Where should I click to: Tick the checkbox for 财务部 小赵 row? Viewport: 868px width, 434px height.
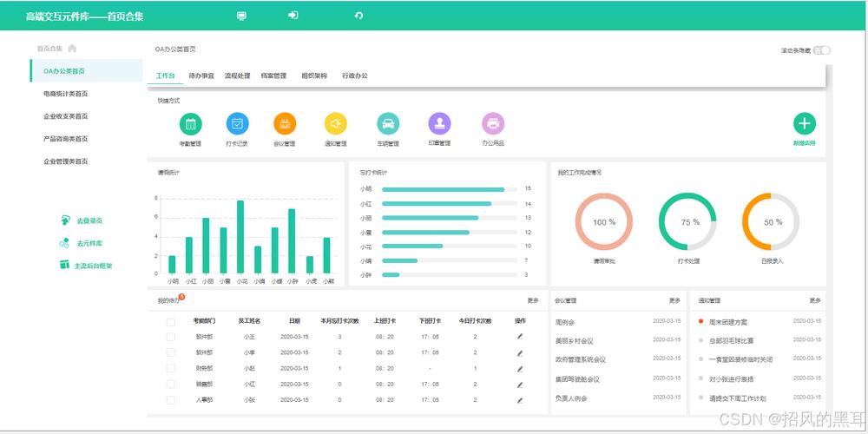pos(171,368)
